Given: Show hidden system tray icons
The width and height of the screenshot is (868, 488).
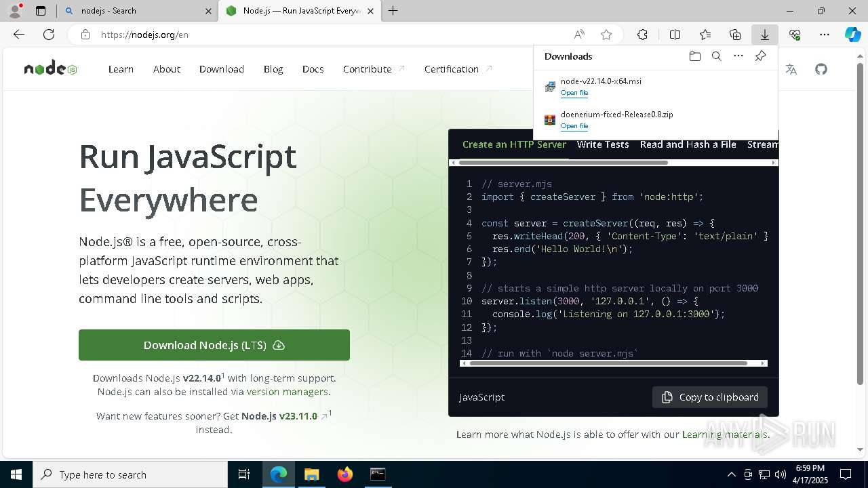Looking at the screenshot, I should point(731,474).
